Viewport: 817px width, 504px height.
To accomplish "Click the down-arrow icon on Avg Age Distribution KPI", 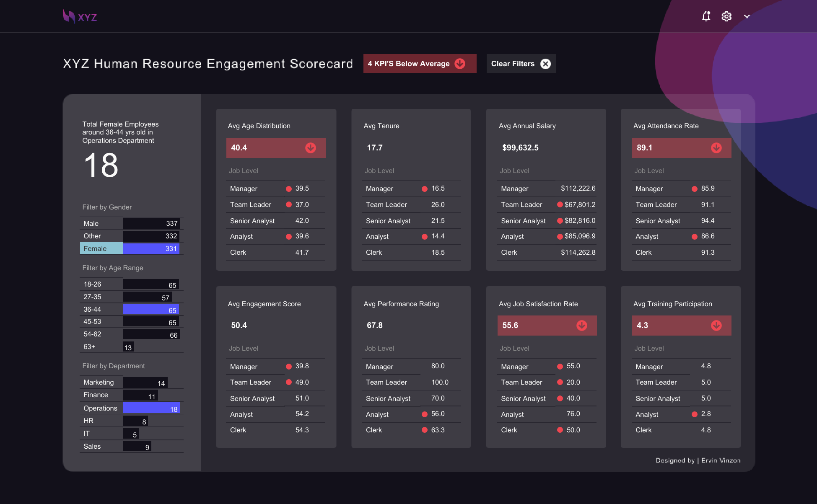I will [x=311, y=147].
